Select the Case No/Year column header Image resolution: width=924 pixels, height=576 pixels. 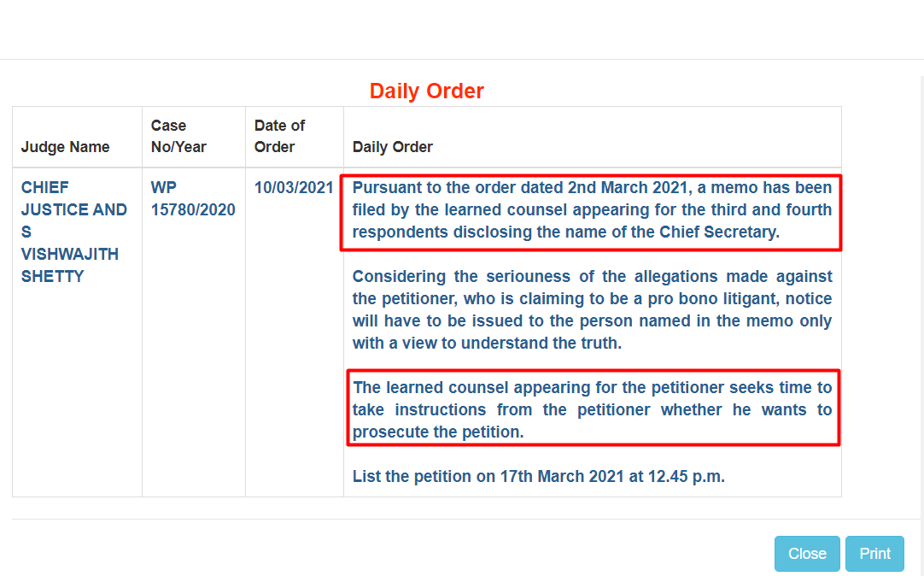point(178,136)
